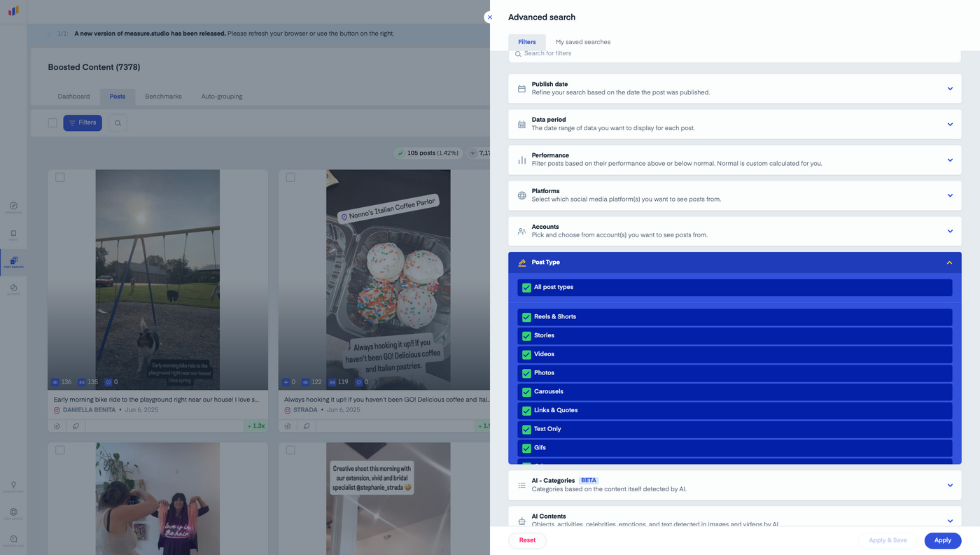Uncheck the Photos checkbox
The height and width of the screenshot is (555, 980).
(526, 373)
